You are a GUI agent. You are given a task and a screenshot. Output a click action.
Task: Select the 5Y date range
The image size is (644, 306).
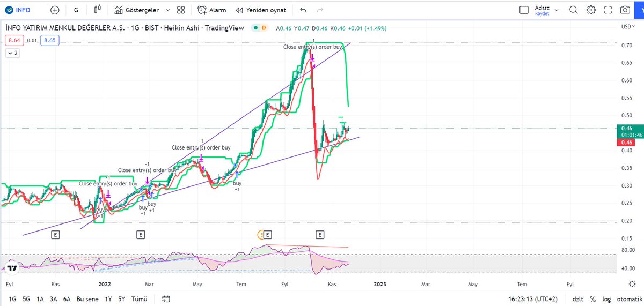coord(122,298)
